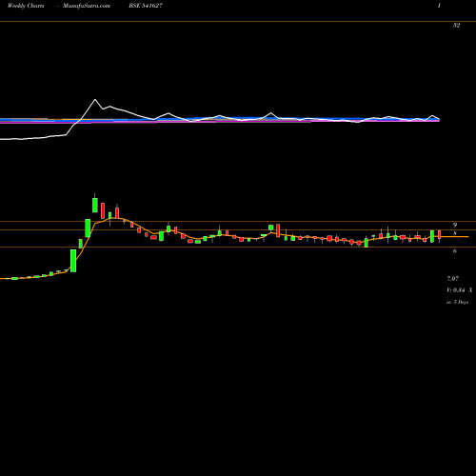Image resolution: width=476 pixels, height=476 pixels.
Task: Click the 'BSE 541627' symbol label
Action: coord(146,6)
